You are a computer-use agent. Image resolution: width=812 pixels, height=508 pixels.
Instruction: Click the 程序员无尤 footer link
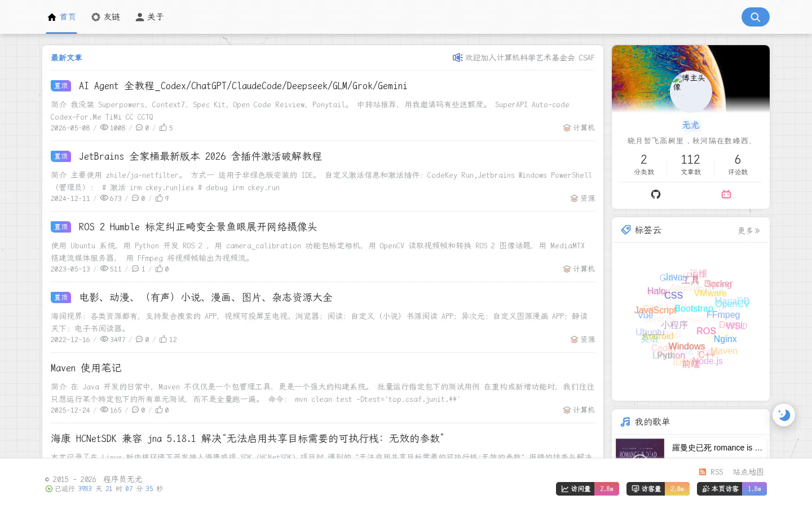123,479
